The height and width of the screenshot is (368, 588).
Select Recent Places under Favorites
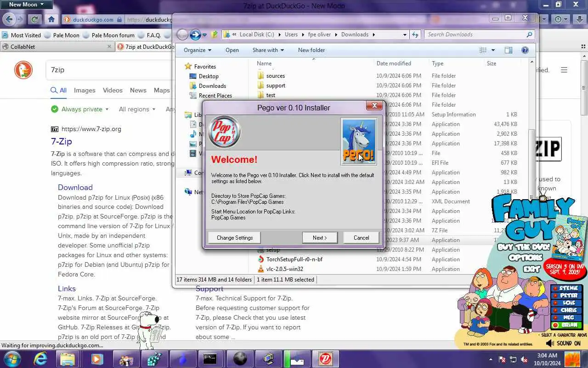[x=215, y=96]
